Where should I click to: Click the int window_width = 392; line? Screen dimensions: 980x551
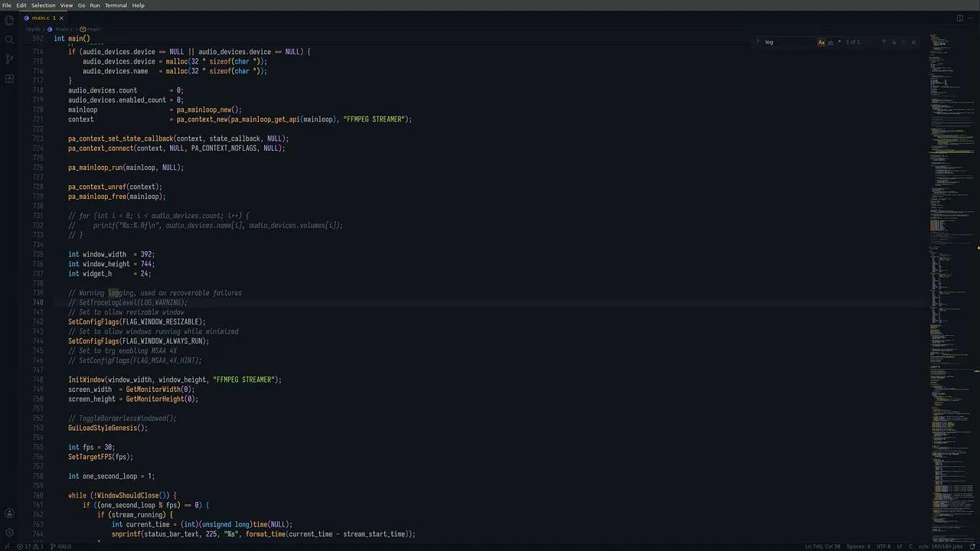(x=111, y=255)
